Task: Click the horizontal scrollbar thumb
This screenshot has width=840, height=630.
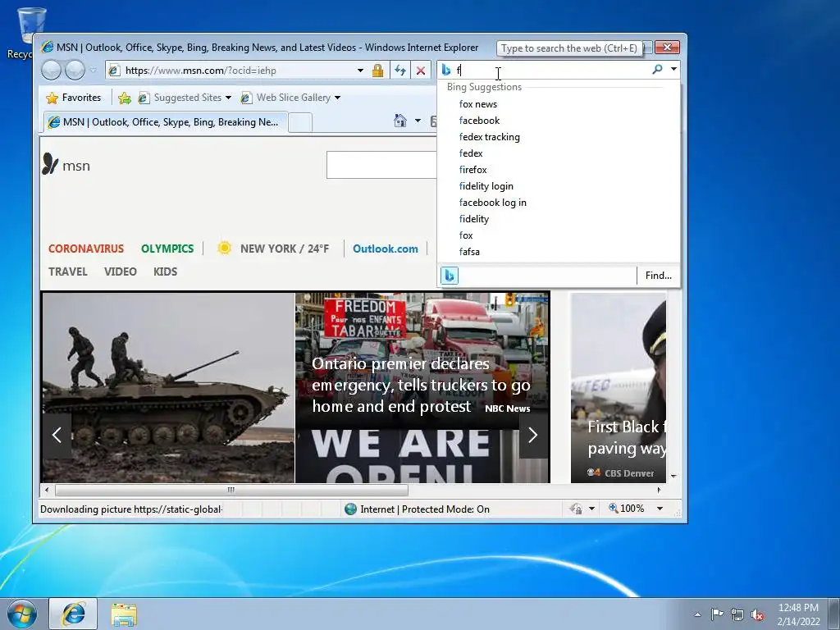Action: pos(231,490)
